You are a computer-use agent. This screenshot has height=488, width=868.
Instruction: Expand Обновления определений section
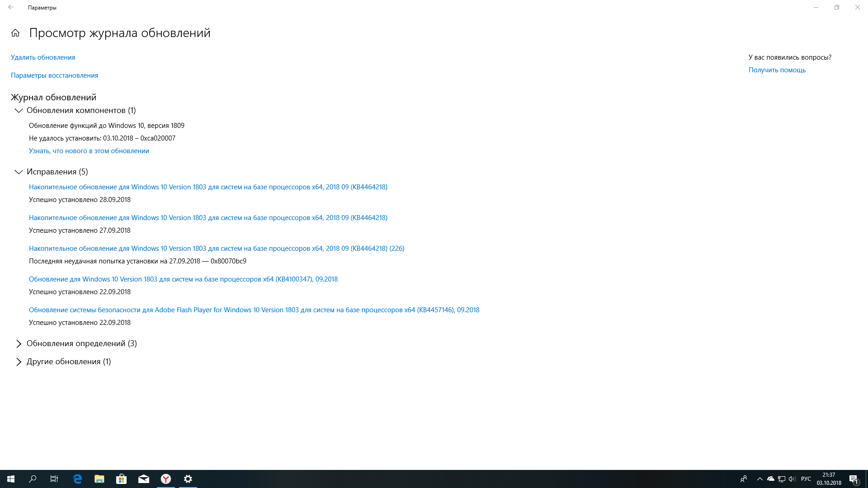coord(19,343)
